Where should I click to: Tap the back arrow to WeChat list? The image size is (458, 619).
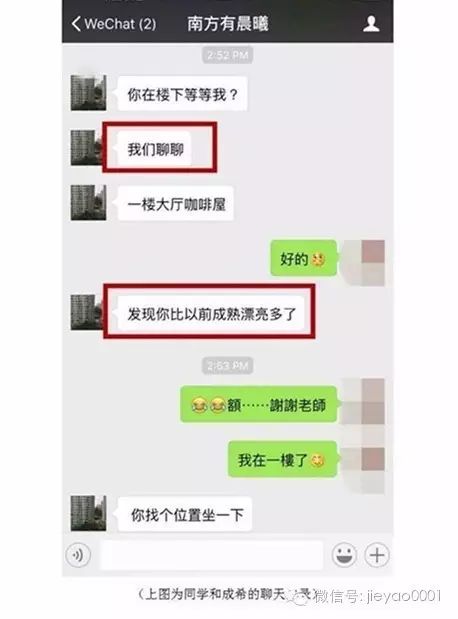pyautogui.click(x=76, y=24)
